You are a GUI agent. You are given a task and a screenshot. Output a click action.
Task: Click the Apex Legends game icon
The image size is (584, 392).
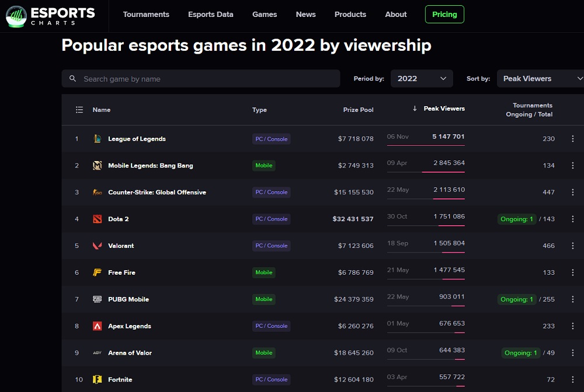pos(97,326)
